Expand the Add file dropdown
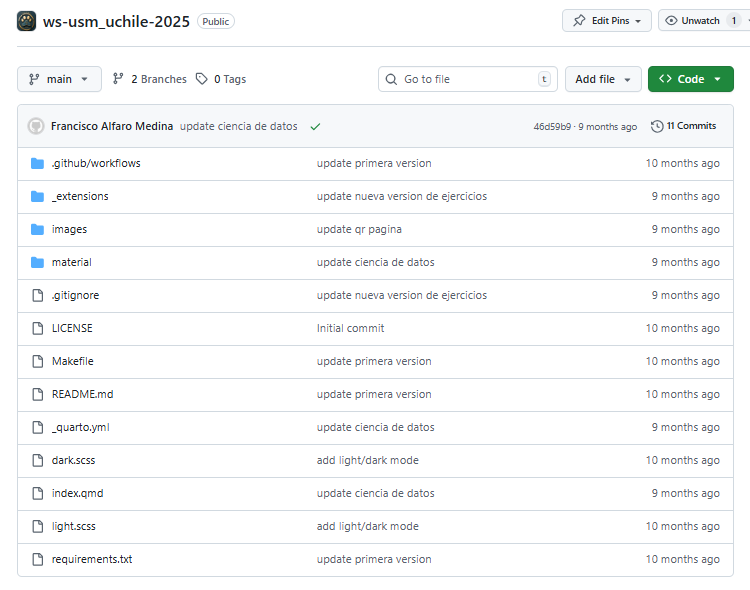750x590 pixels. pyautogui.click(x=602, y=79)
